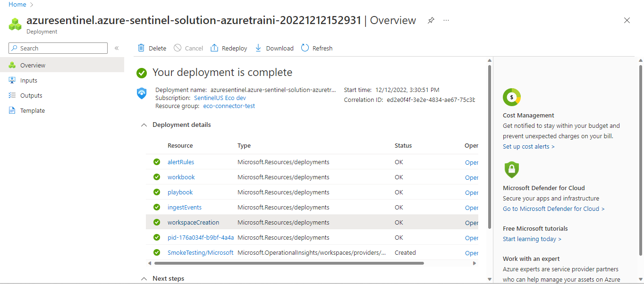This screenshot has width=644, height=284.
Task: Click the sidebar Search input field
Action: tap(58, 48)
